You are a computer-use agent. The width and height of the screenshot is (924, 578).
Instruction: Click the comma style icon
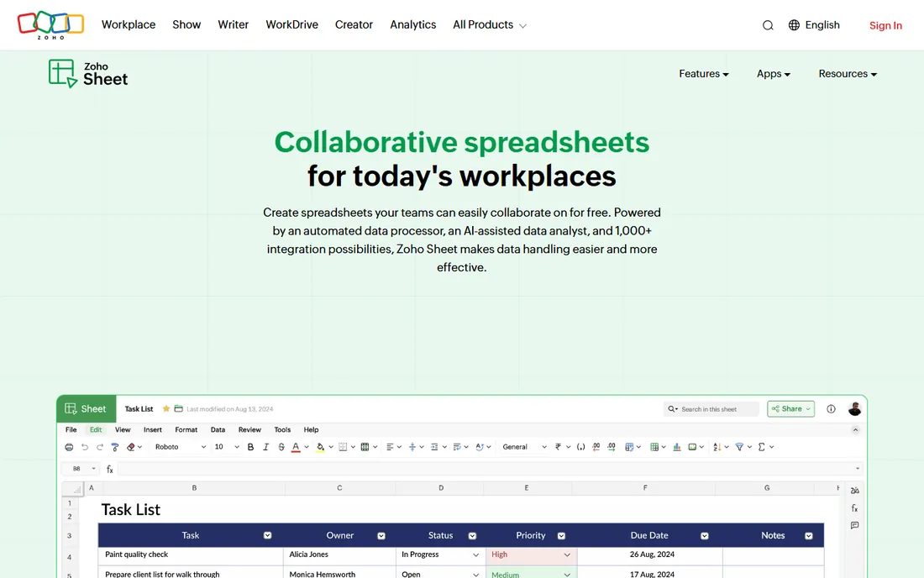pos(581,447)
